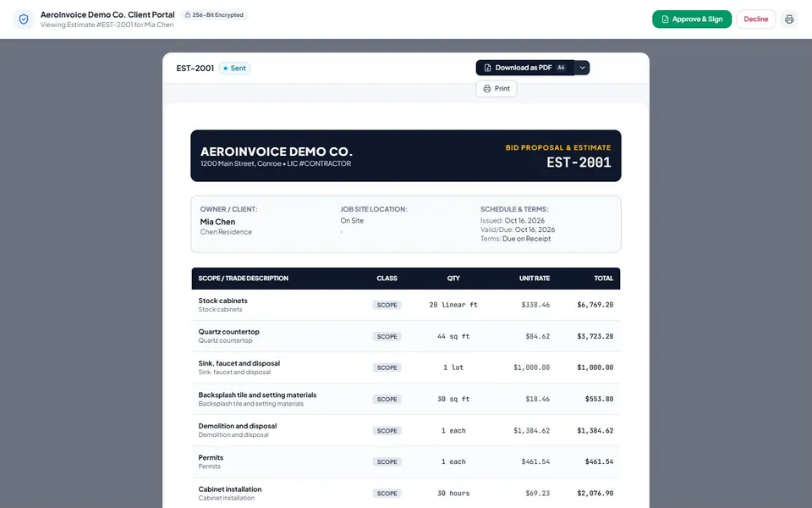Click the Print button below Download
The height and width of the screenshot is (508, 812).
[497, 89]
